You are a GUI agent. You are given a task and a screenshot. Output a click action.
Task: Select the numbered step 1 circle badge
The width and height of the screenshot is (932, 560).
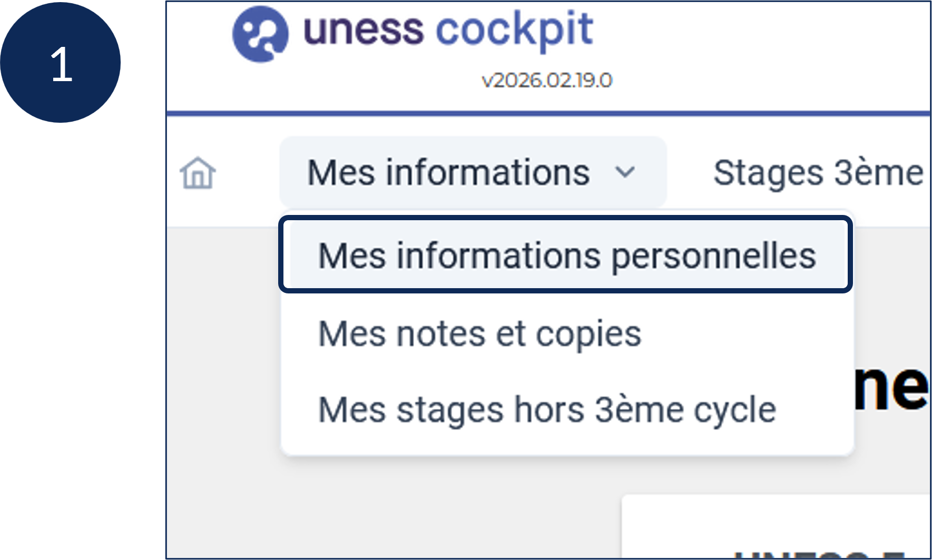coord(61,63)
